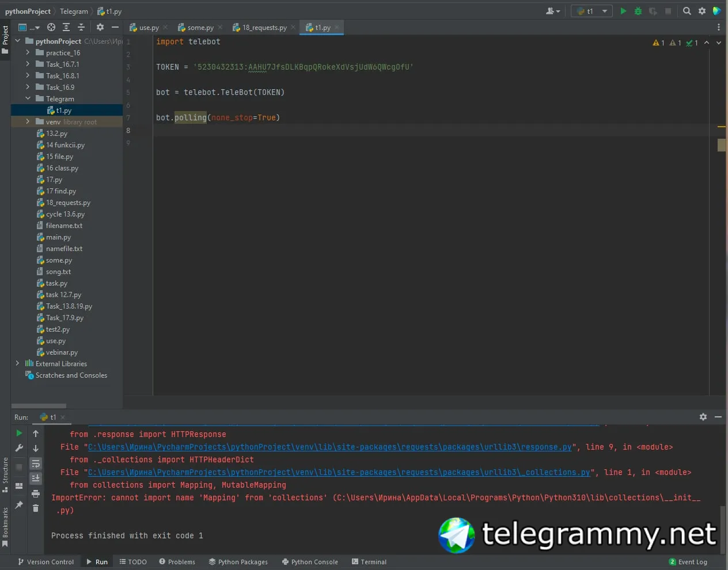Click the editor vertical scrollbar marker

click(721, 145)
